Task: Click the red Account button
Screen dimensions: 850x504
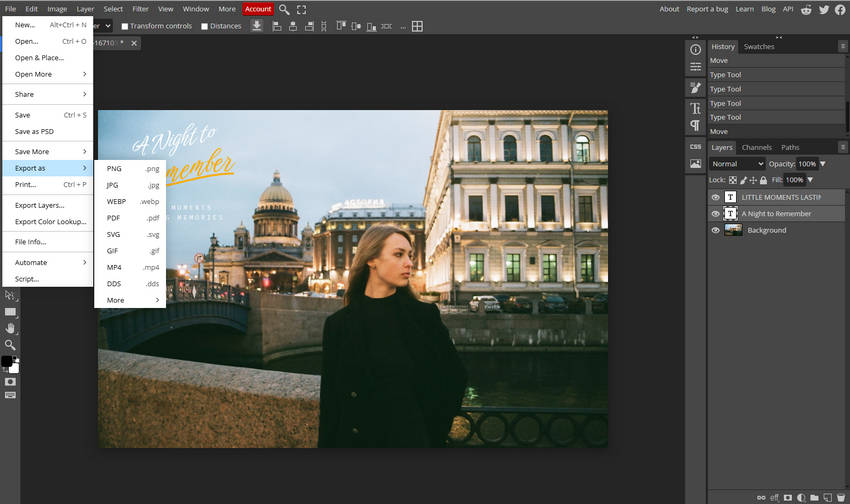Action: [258, 9]
